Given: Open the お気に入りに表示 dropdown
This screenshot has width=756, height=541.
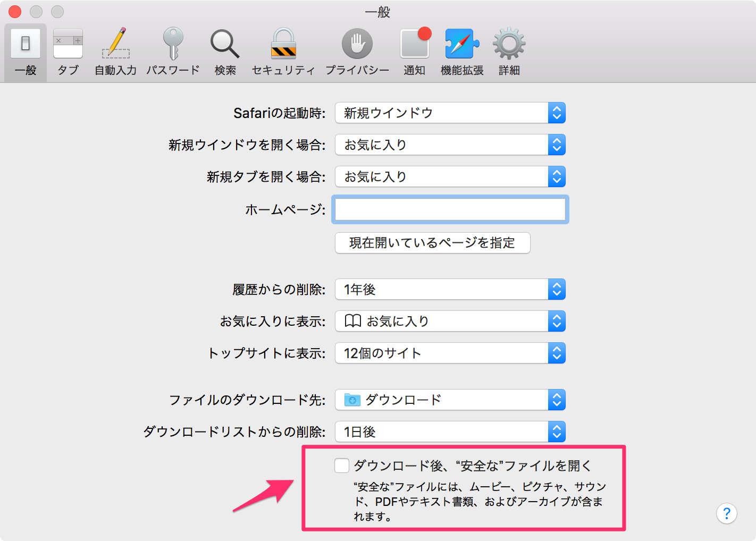Looking at the screenshot, I should (x=450, y=321).
